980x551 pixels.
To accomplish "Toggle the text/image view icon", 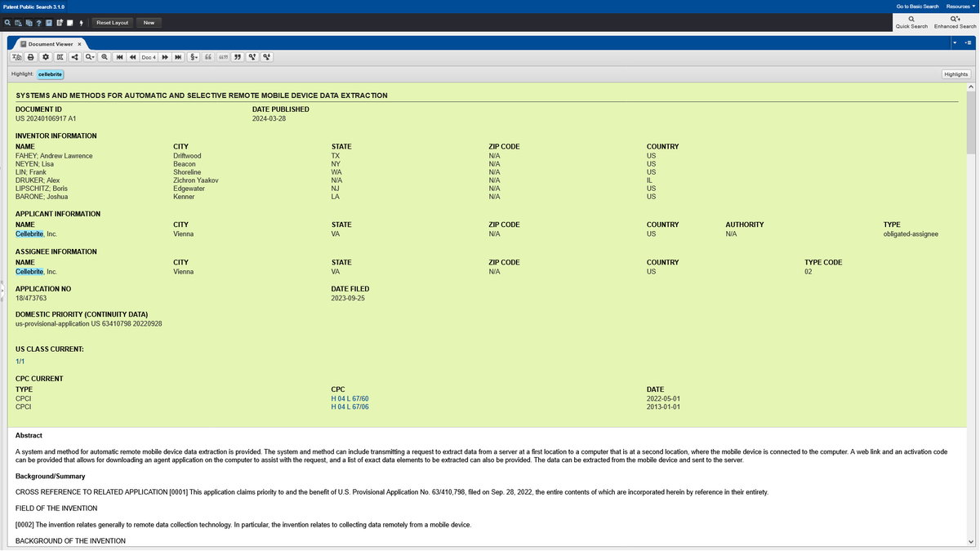I will point(16,57).
